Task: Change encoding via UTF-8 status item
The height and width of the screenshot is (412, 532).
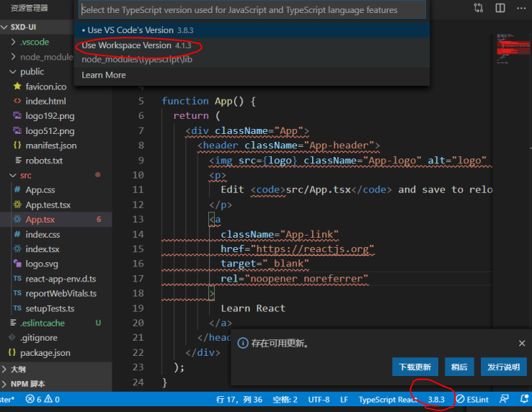Action: 319,400
